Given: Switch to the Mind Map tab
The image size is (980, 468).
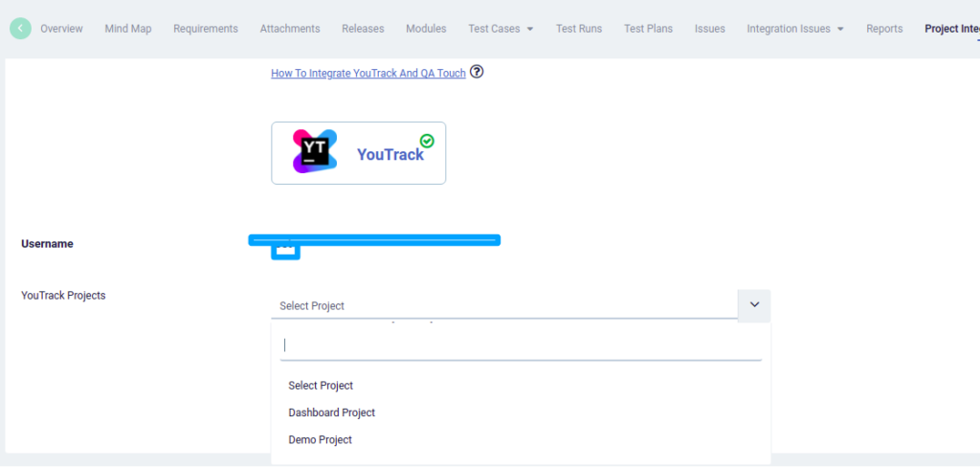Looking at the screenshot, I should point(128,29).
